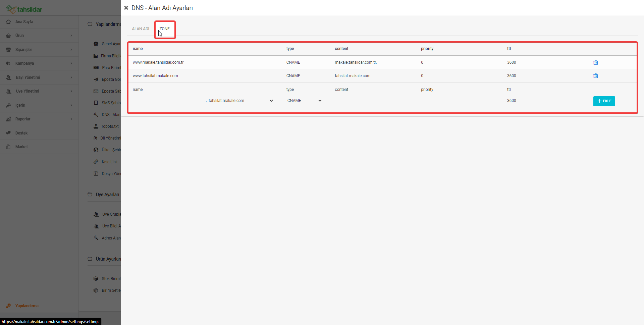Image resolution: width=644 pixels, height=325 pixels.
Task: Open the Adres Alanları settings link
Action: [111, 238]
